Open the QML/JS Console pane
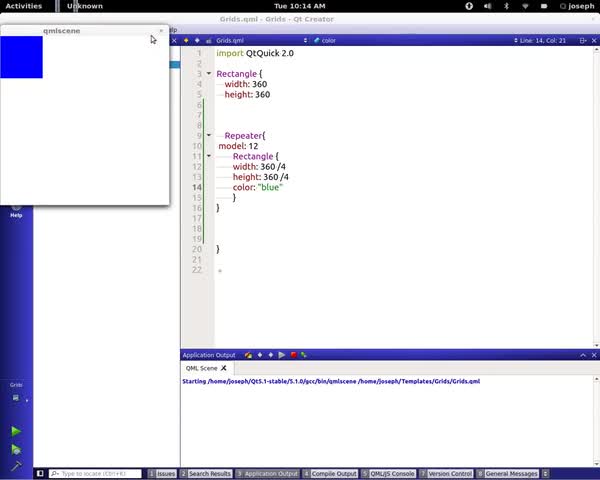This screenshot has height=480, width=600. [x=389, y=473]
